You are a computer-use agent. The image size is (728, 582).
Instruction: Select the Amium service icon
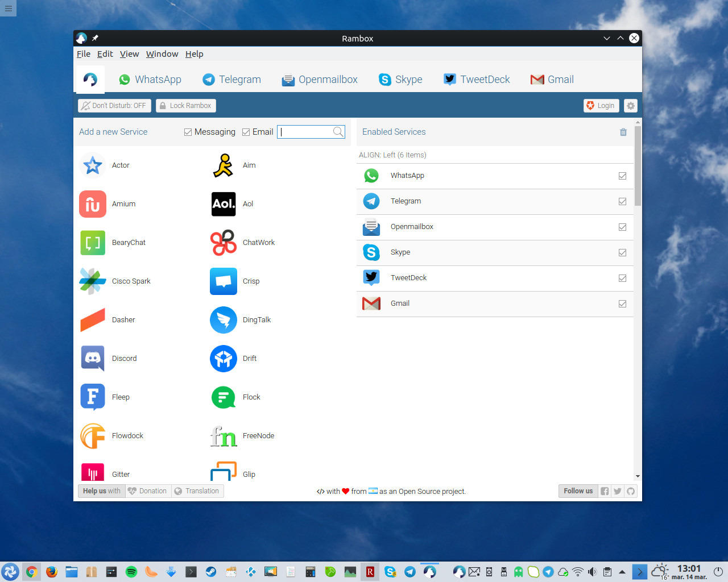[93, 204]
